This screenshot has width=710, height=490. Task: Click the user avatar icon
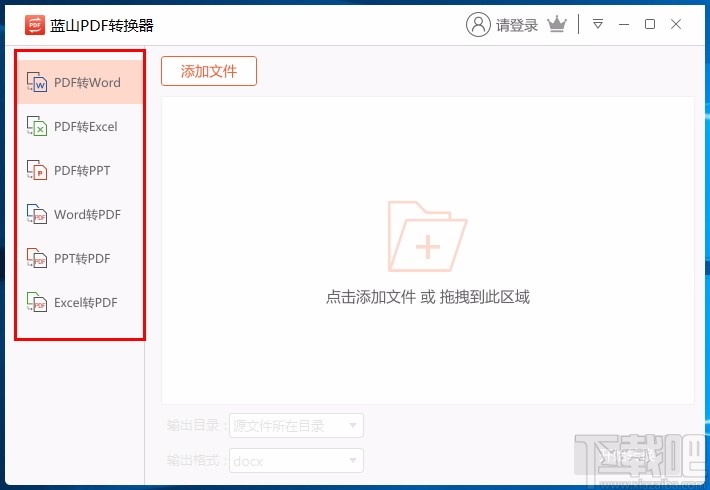click(478, 24)
